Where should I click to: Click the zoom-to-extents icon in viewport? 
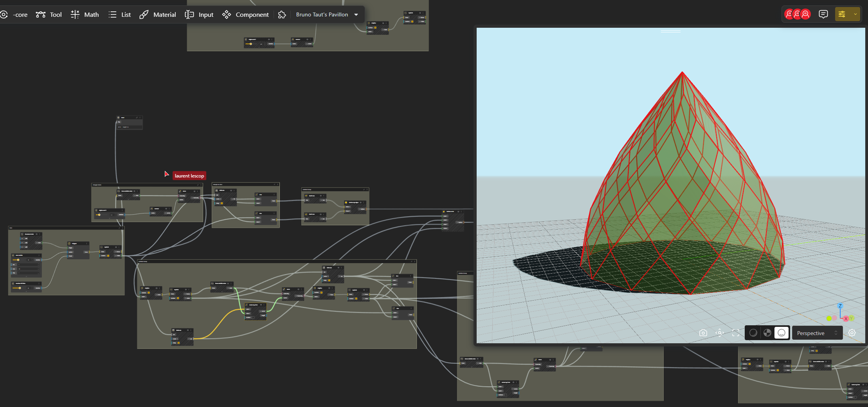[719, 333]
